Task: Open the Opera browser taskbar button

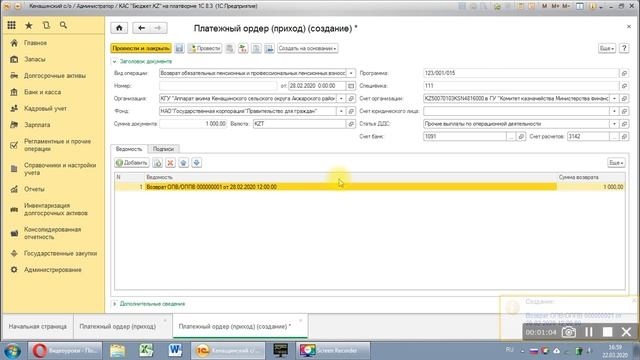Action: point(64,350)
